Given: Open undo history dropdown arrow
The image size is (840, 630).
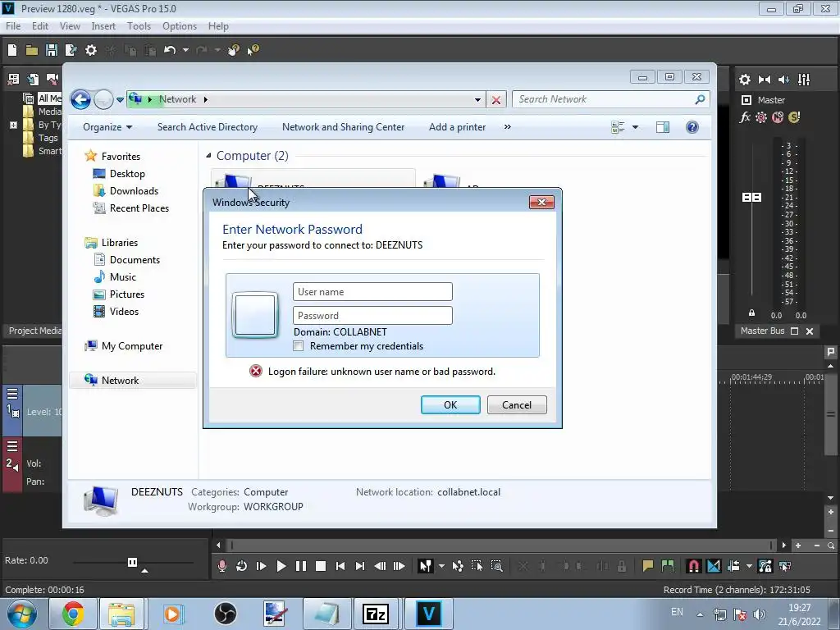Looking at the screenshot, I should (185, 50).
